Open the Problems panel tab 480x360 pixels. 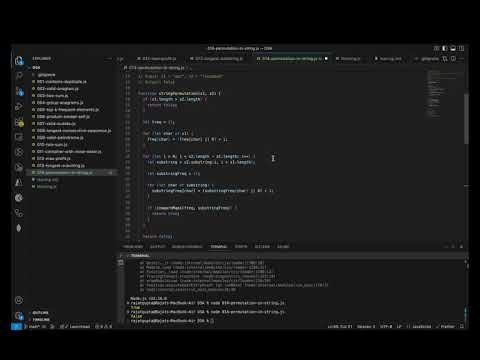point(133,247)
